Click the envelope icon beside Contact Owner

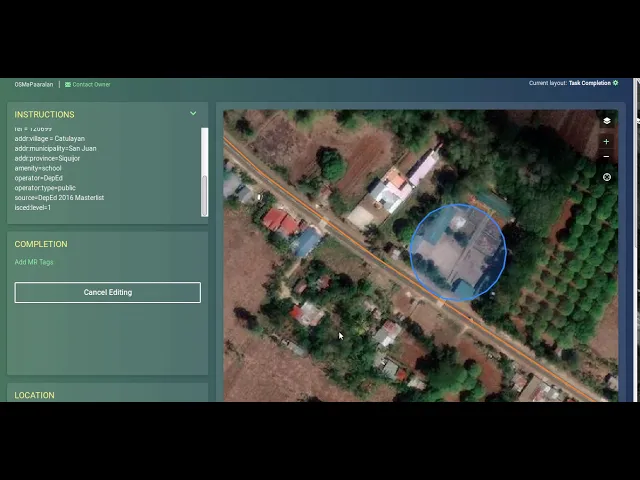[x=68, y=84]
